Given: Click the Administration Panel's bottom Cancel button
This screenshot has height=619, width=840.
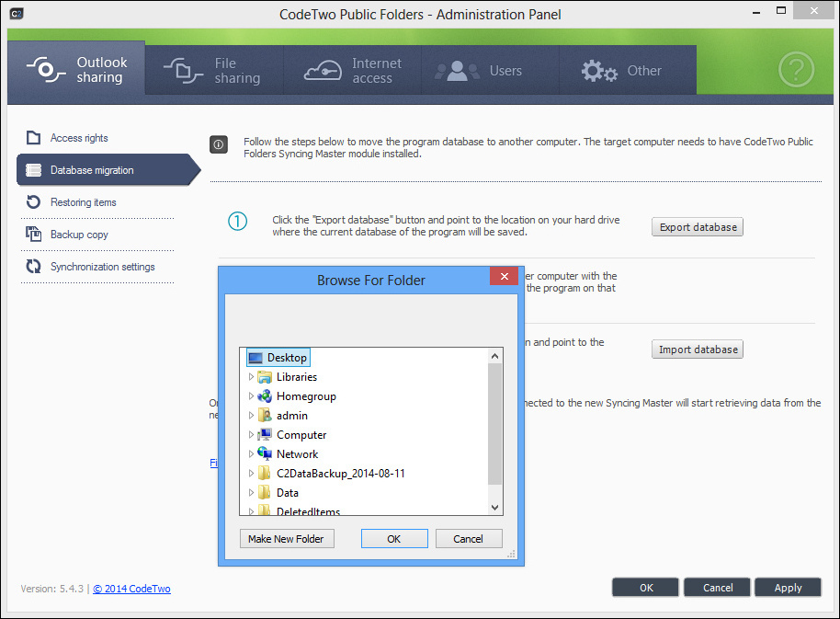Looking at the screenshot, I should click(x=718, y=588).
